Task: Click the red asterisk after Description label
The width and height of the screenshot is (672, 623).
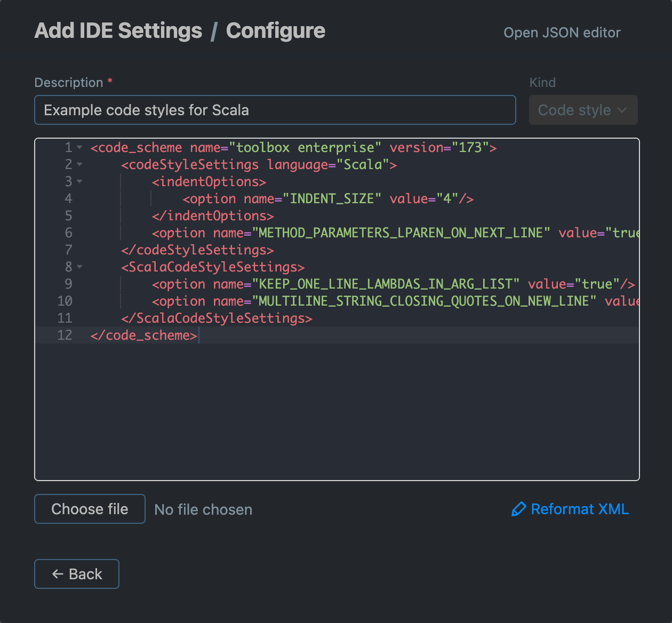Action: coord(109,81)
